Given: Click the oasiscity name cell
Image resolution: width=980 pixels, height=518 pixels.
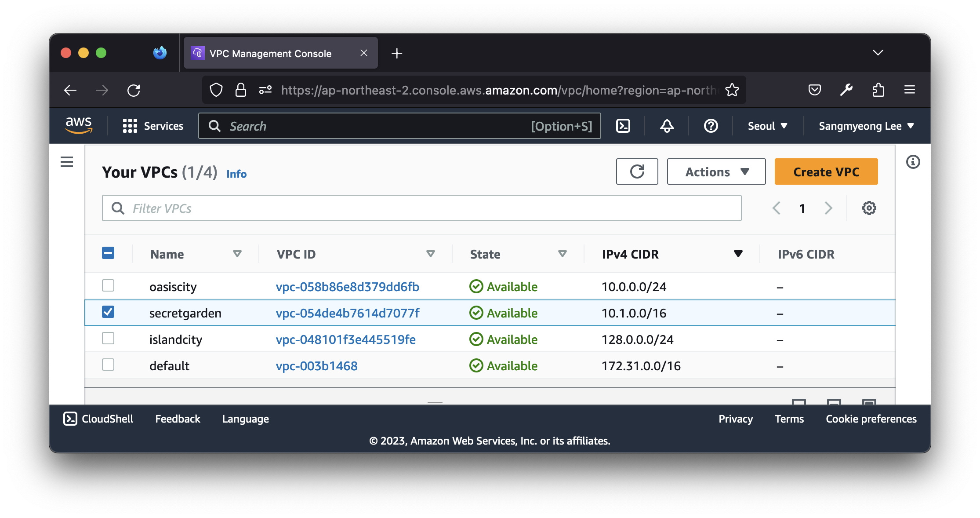Looking at the screenshot, I should click(x=173, y=287).
